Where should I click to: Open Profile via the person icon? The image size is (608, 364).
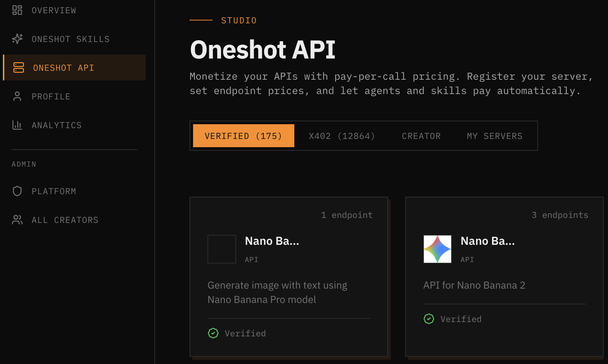[17, 96]
